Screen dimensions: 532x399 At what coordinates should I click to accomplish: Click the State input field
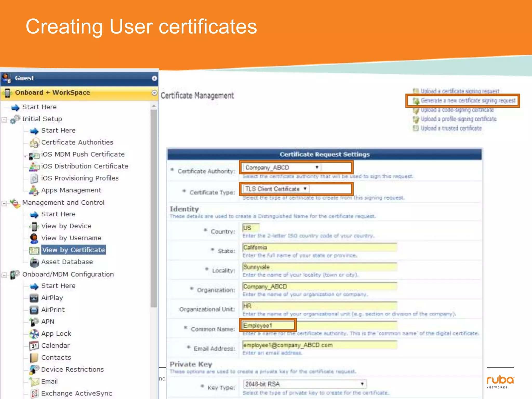320,247
